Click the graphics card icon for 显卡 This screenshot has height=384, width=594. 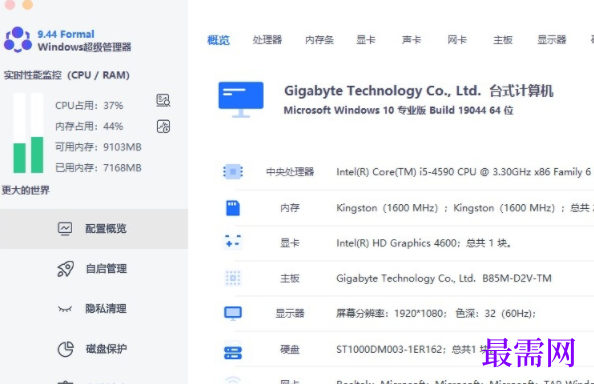[233, 241]
